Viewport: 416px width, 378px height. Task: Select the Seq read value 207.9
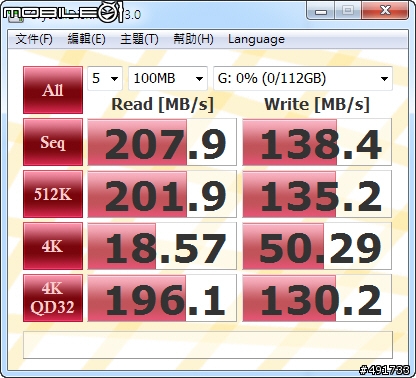point(162,142)
